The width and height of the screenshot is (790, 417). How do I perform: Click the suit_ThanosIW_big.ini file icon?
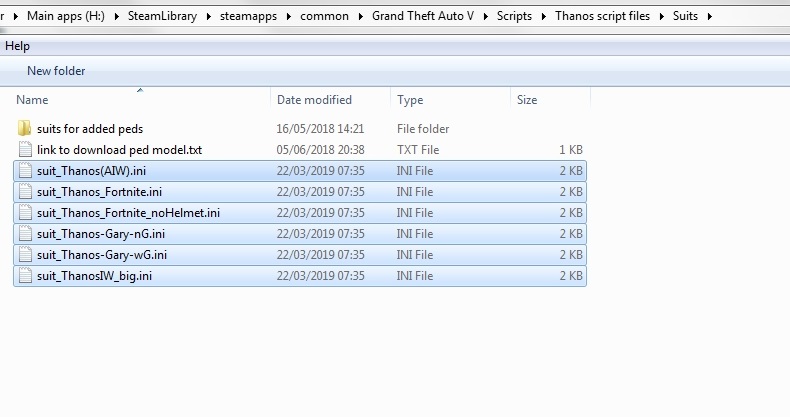click(25, 276)
